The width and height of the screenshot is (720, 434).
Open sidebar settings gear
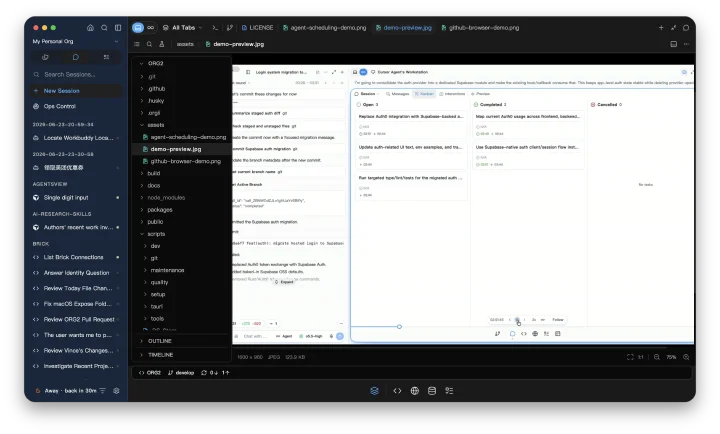pos(116,391)
